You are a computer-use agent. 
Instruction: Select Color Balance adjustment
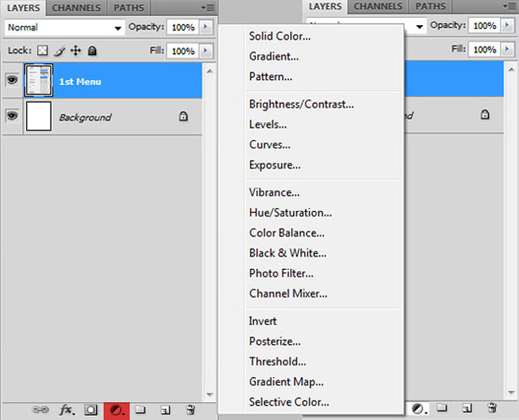coord(287,233)
